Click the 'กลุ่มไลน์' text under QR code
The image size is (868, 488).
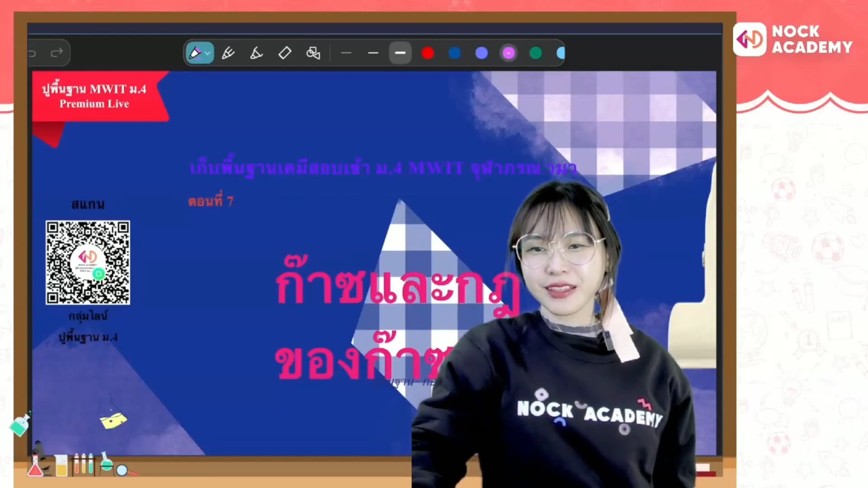pyautogui.click(x=88, y=316)
